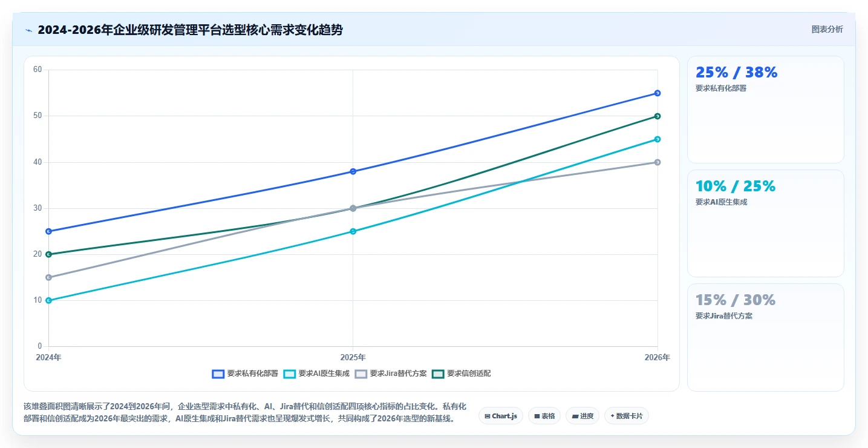Image resolution: width=868 pixels, height=448 pixels.
Task: Click the 2025 data point of AI原生集成 at 25
Action: tap(353, 231)
